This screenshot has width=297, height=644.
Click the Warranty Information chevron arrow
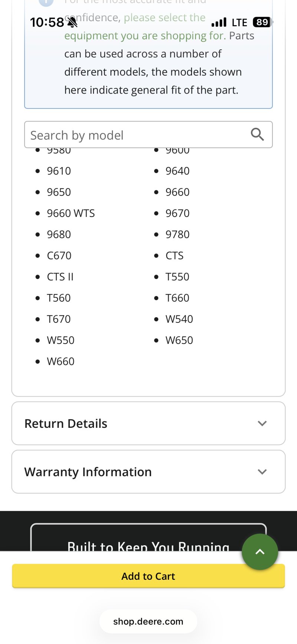(262, 472)
